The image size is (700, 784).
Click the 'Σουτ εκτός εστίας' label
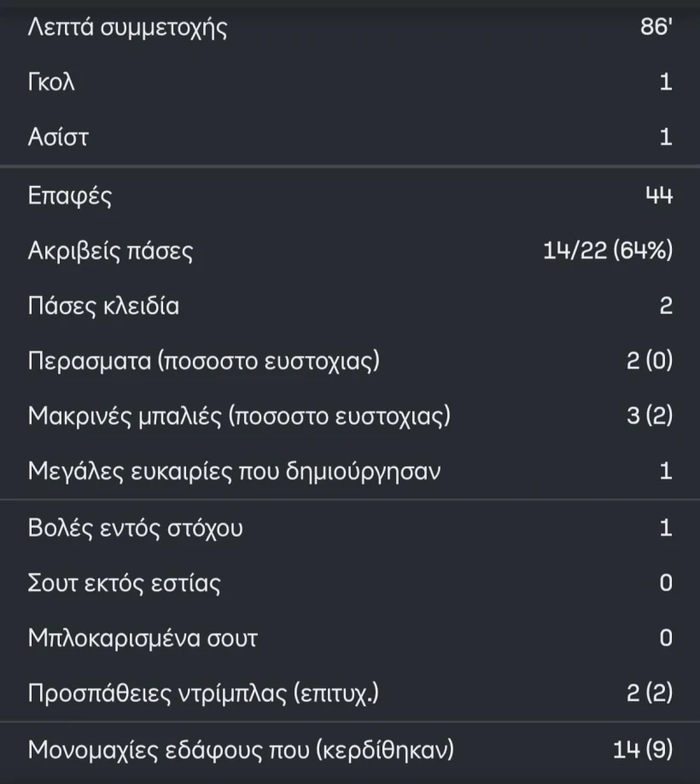(124, 584)
